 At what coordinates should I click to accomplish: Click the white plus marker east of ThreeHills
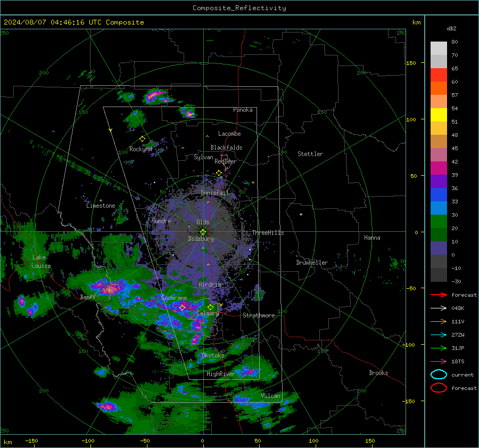click(x=301, y=214)
